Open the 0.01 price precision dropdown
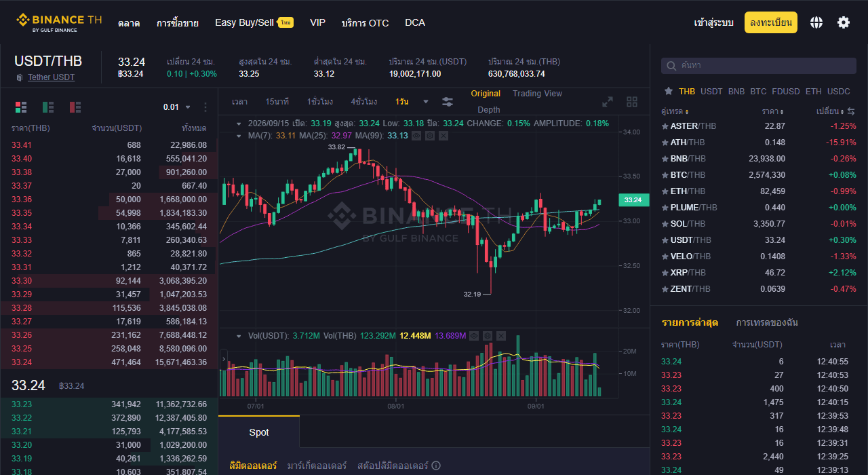This screenshot has width=868, height=475. point(177,107)
